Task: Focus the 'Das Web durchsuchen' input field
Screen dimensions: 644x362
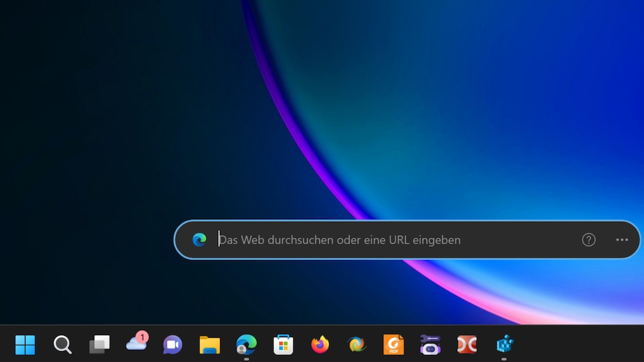Action: click(383, 240)
